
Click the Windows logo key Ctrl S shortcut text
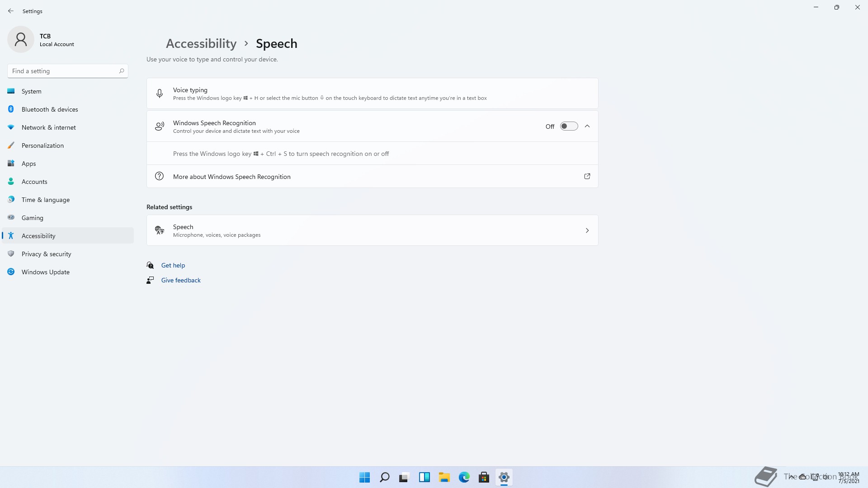tap(281, 154)
